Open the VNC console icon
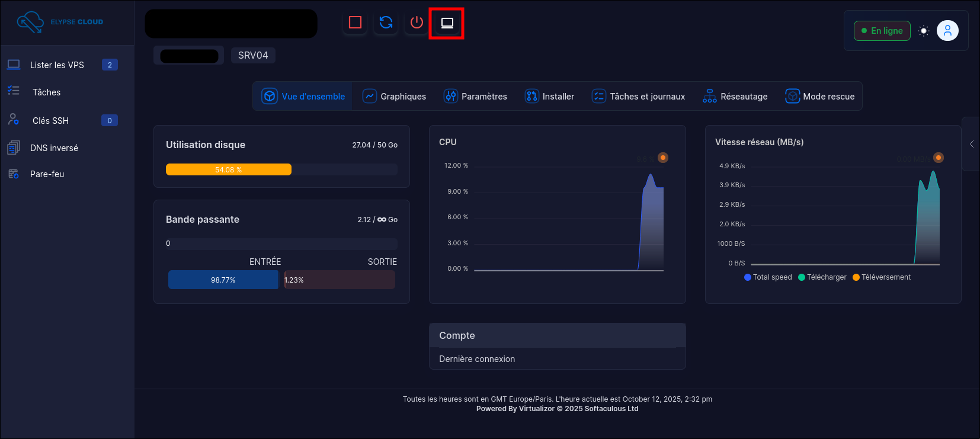 (x=447, y=23)
